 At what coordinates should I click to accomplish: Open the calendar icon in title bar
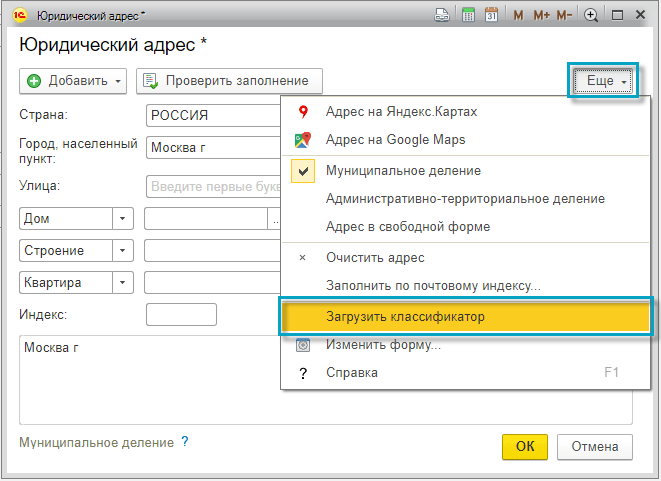point(491,15)
